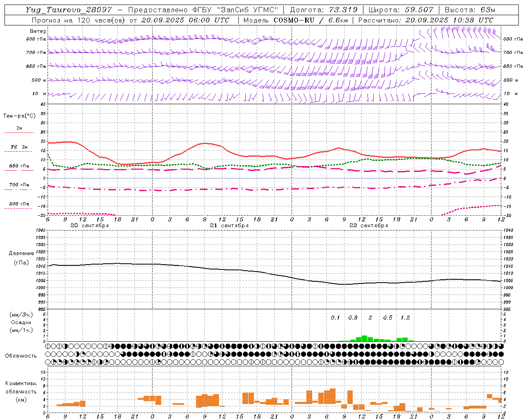This screenshot has height=420, width=525.
Task: Click the 'Конвективн.' convective cloud label
Action: [21, 383]
